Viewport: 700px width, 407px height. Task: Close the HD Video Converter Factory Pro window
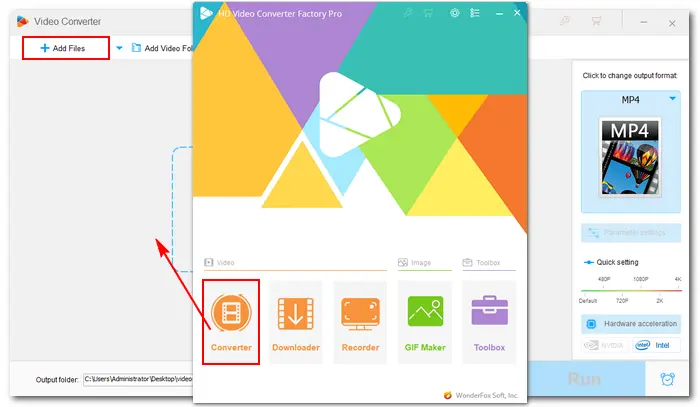[517, 13]
